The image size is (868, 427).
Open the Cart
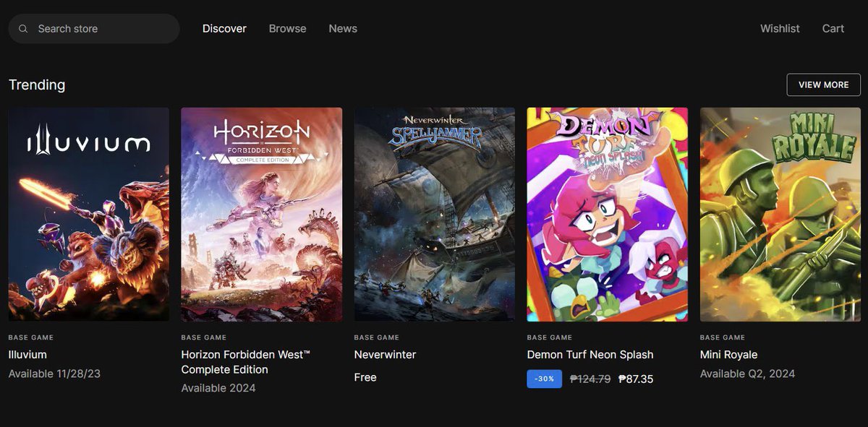(x=833, y=29)
